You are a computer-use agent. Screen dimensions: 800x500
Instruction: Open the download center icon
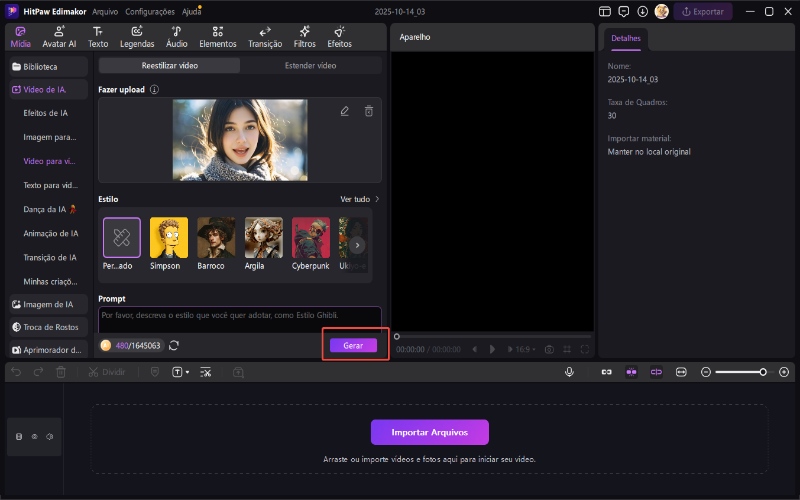pyautogui.click(x=642, y=11)
